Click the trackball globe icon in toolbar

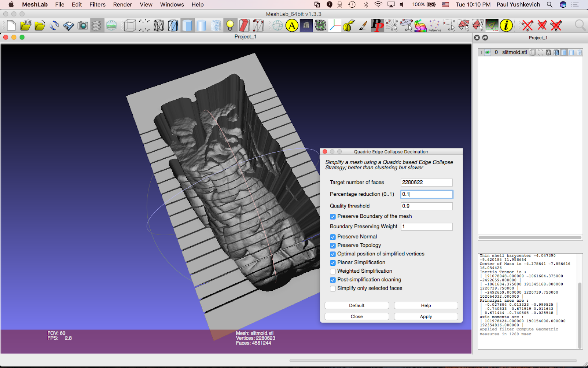click(x=277, y=25)
